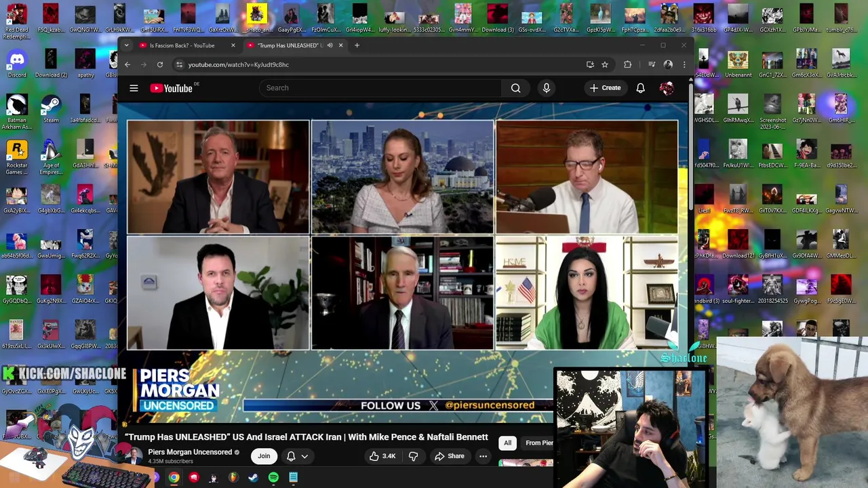Open "Unbenannt" desktop image file
Image resolution: width=868 pixels, height=488 pixels.
(x=738, y=64)
